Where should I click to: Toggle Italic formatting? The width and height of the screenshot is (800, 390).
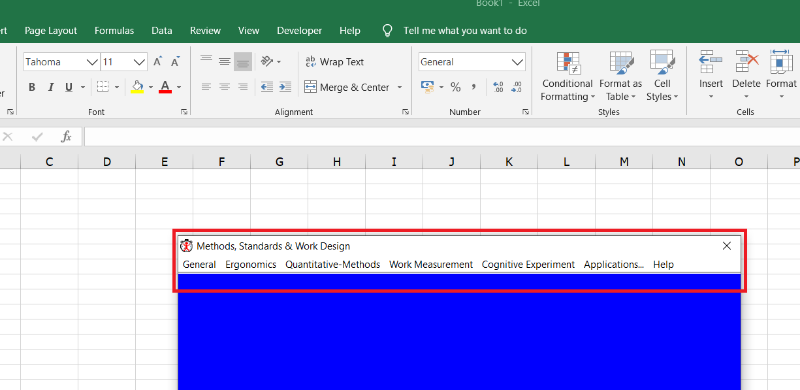[x=50, y=87]
